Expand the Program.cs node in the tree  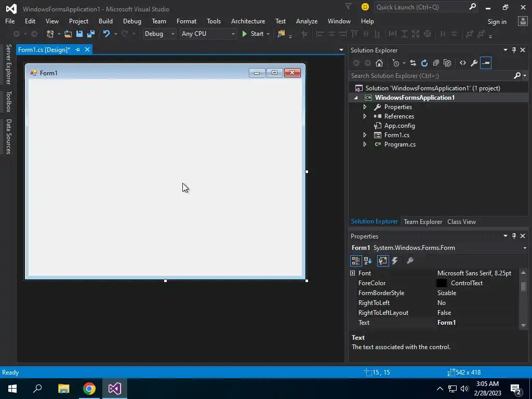tap(365, 144)
